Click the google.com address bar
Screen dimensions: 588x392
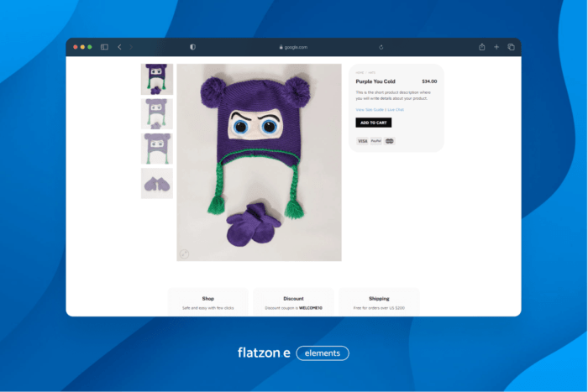292,47
